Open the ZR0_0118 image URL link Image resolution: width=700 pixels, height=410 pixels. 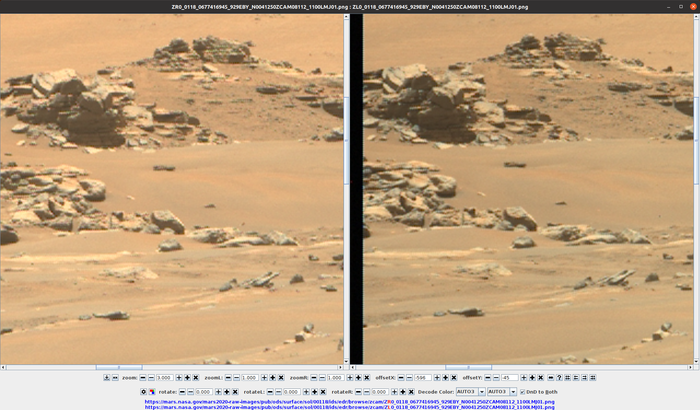[349, 402]
